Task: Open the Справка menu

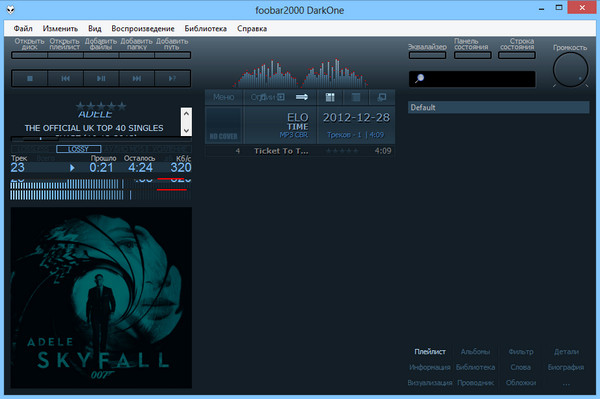Action: [x=252, y=29]
